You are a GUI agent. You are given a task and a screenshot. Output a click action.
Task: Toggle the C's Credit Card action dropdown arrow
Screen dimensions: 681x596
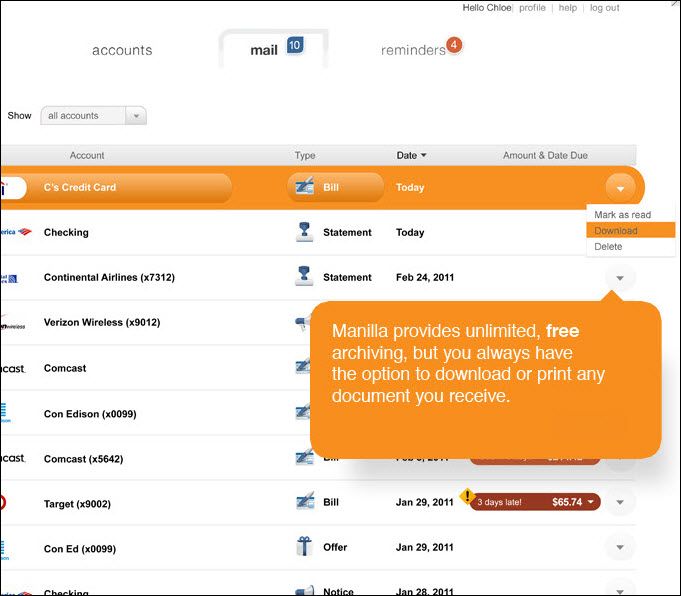[x=621, y=188]
